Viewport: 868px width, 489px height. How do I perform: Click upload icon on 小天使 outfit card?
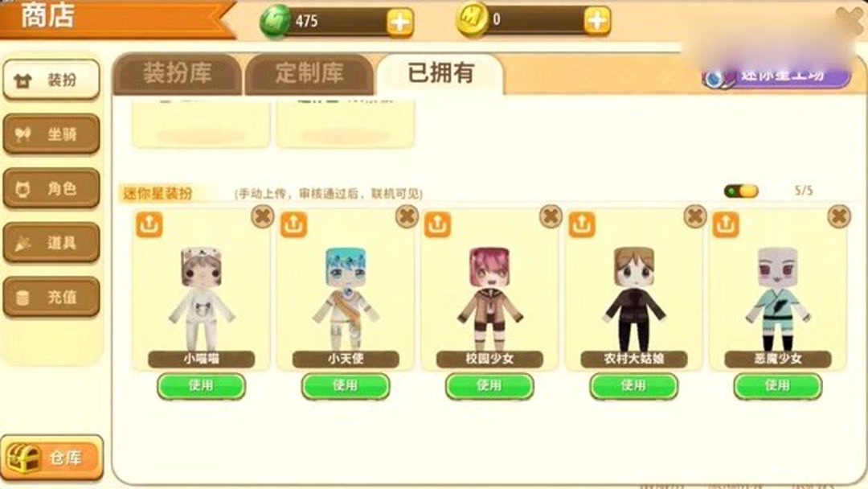click(293, 225)
